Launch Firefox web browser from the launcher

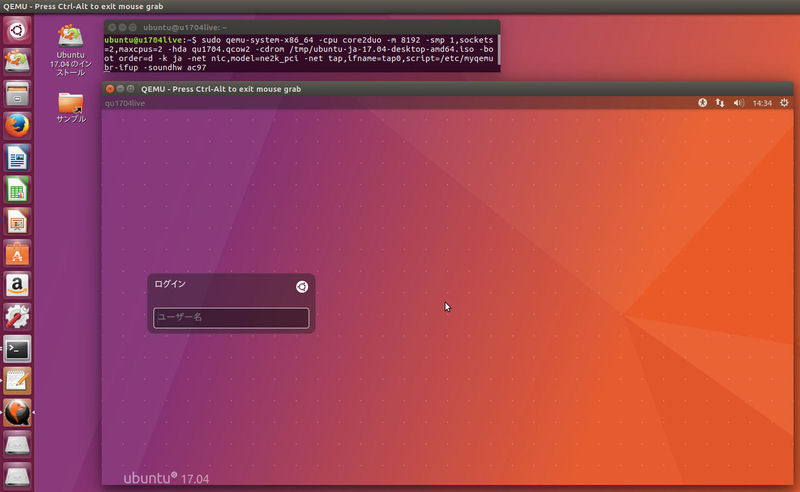coord(17,126)
